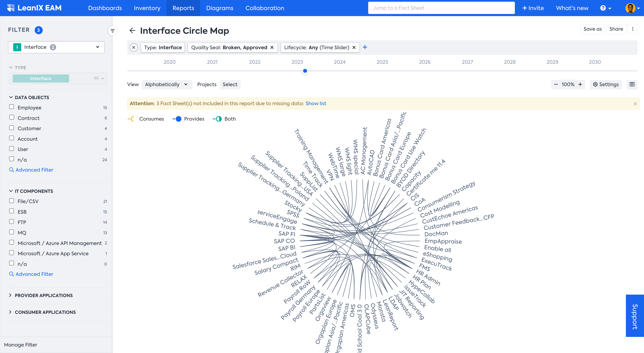
Task: Check the Employee data object checkbox
Action: (x=11, y=107)
